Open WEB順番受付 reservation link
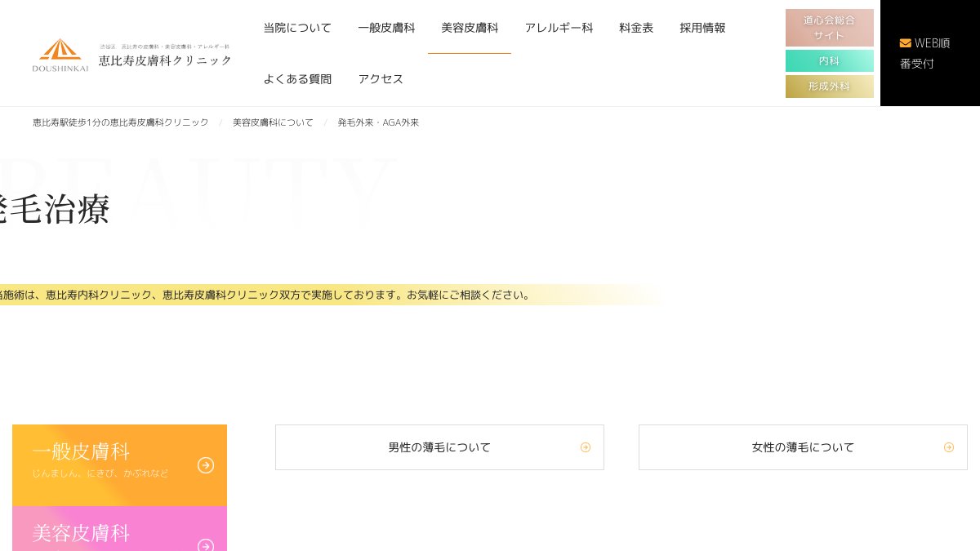 (929, 53)
